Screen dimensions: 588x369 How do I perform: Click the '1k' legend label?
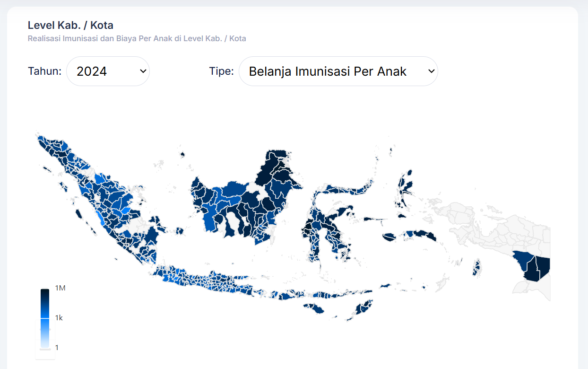[59, 317]
